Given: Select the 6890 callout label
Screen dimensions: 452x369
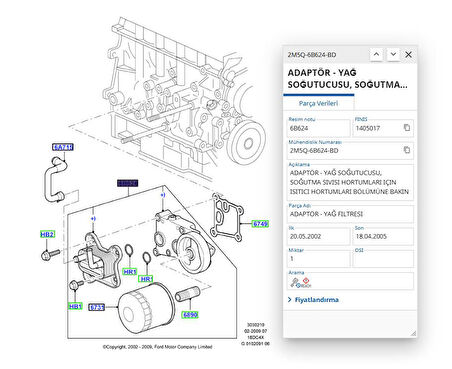Looking at the screenshot, I should coord(190,314).
